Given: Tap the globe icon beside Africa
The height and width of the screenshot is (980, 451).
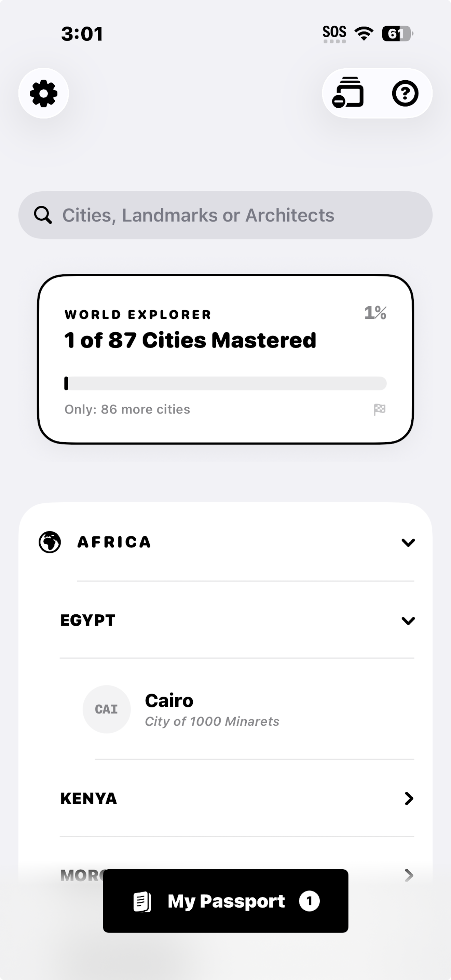Looking at the screenshot, I should pos(50,542).
